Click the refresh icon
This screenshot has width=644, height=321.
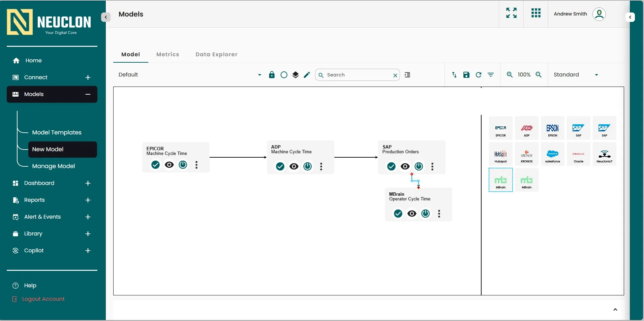coord(479,75)
